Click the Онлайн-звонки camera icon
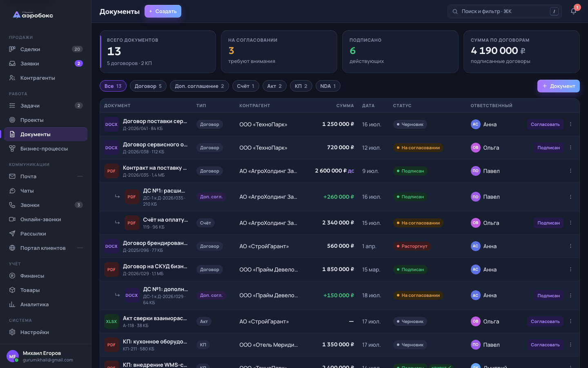Image resolution: width=588 pixels, height=368 pixels. (x=12, y=219)
